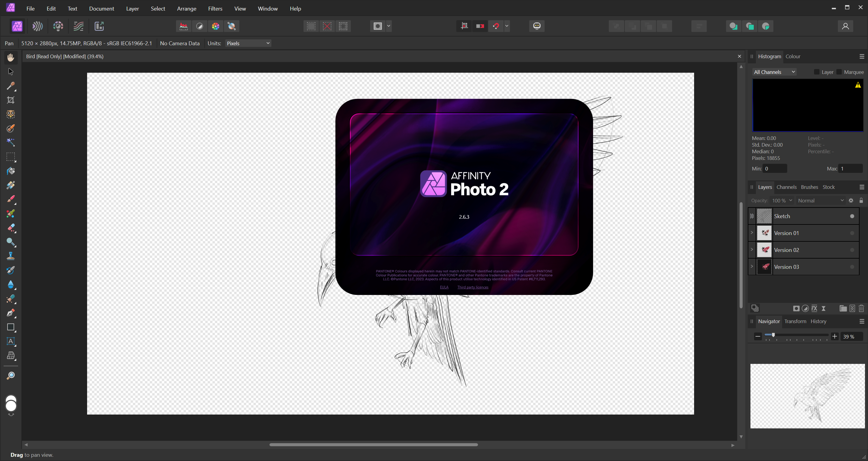The width and height of the screenshot is (868, 461).
Task: Switch to Liquify Persona
Action: [x=37, y=26]
